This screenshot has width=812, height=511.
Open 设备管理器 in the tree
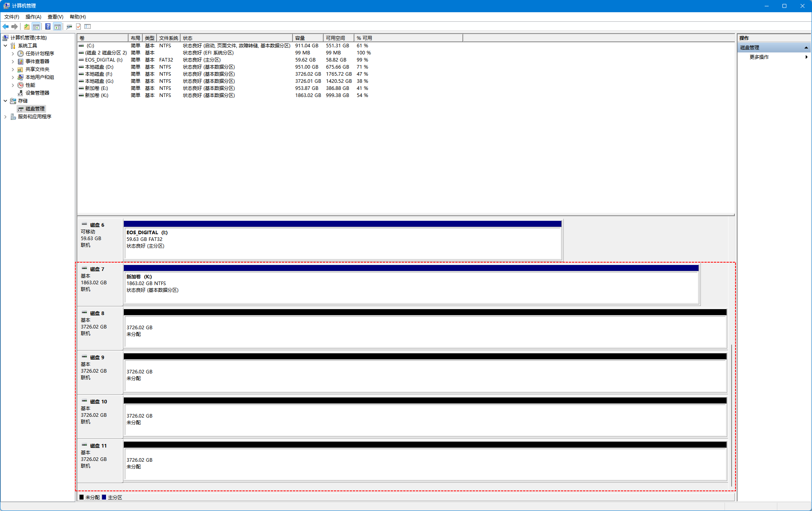37,93
